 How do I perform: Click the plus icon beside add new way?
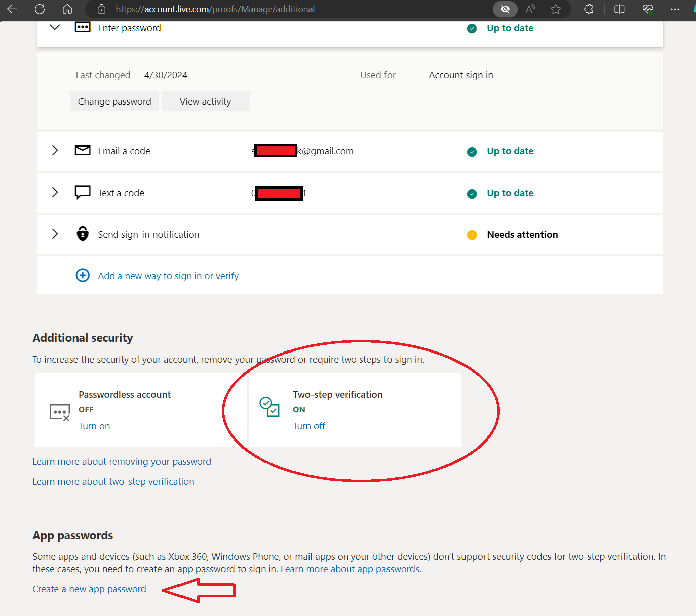point(82,275)
